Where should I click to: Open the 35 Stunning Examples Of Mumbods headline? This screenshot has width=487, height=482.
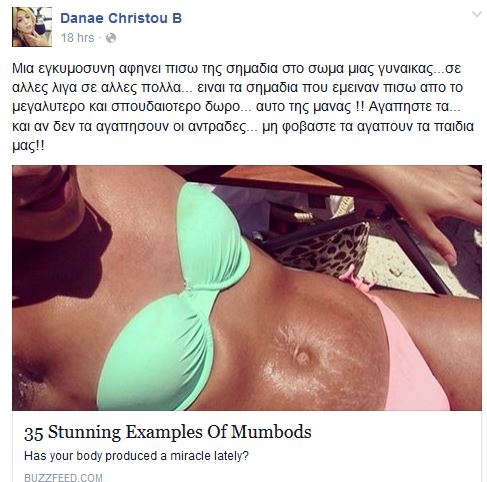(168, 432)
